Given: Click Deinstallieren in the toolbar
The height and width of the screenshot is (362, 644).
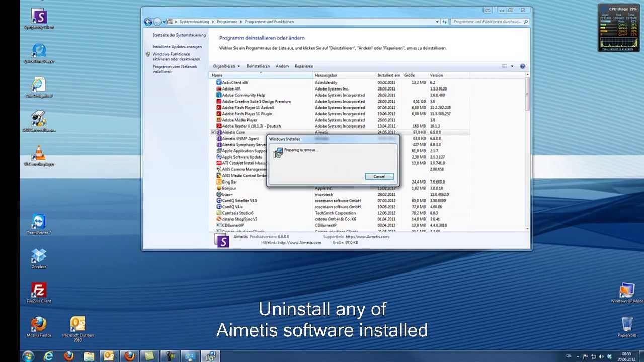Looking at the screenshot, I should [x=258, y=66].
